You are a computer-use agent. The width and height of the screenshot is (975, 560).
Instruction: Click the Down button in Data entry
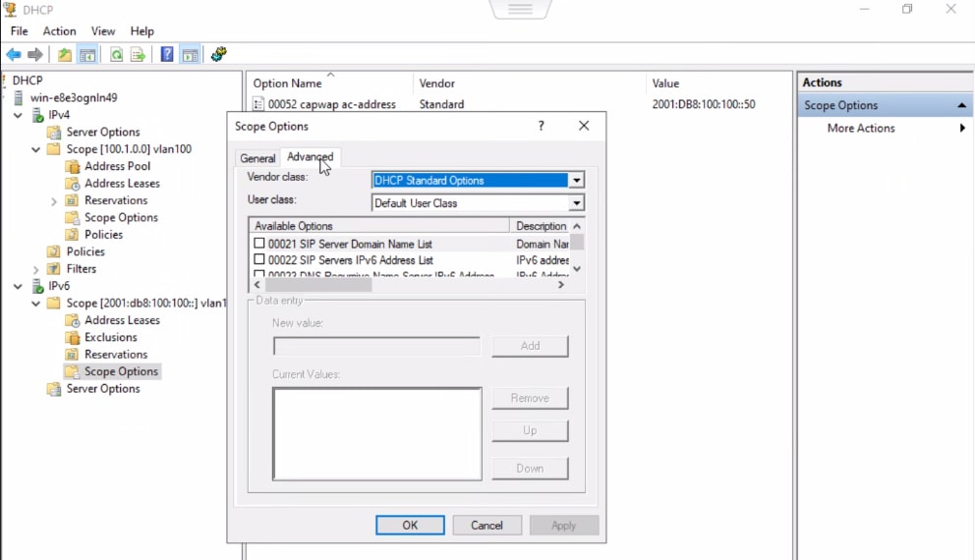point(530,468)
